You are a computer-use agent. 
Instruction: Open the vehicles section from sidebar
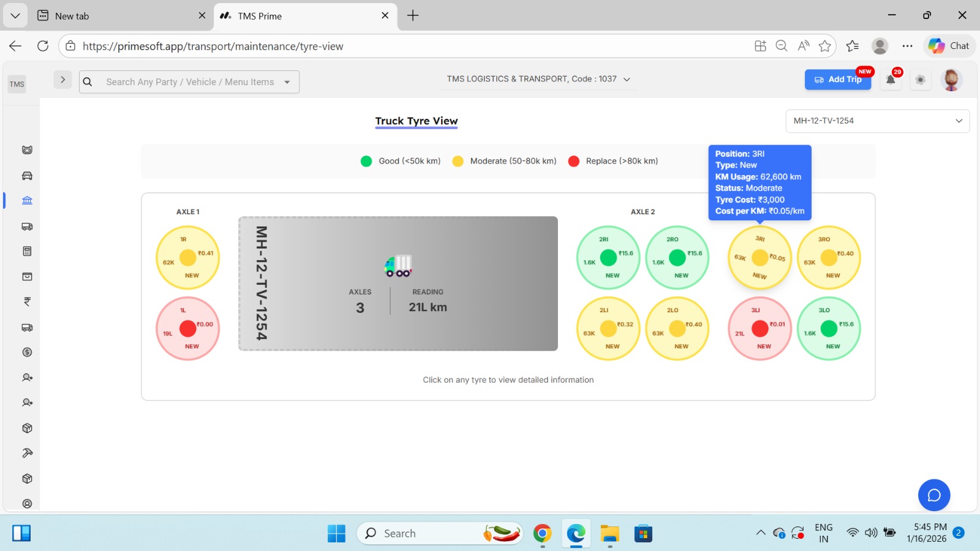click(26, 176)
